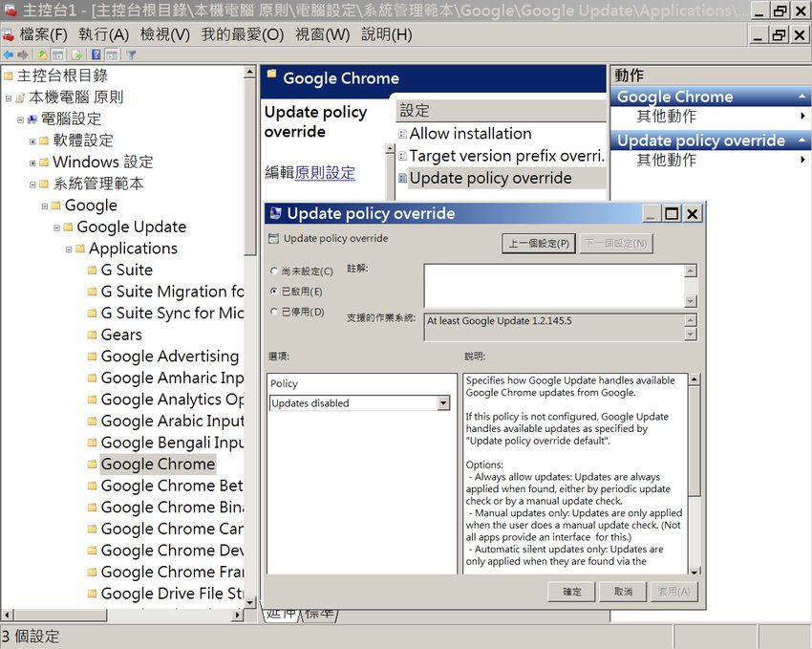This screenshot has width=812, height=649.
Task: Click the tree pane horizontal scrollbar thumb
Action: [x=60, y=616]
